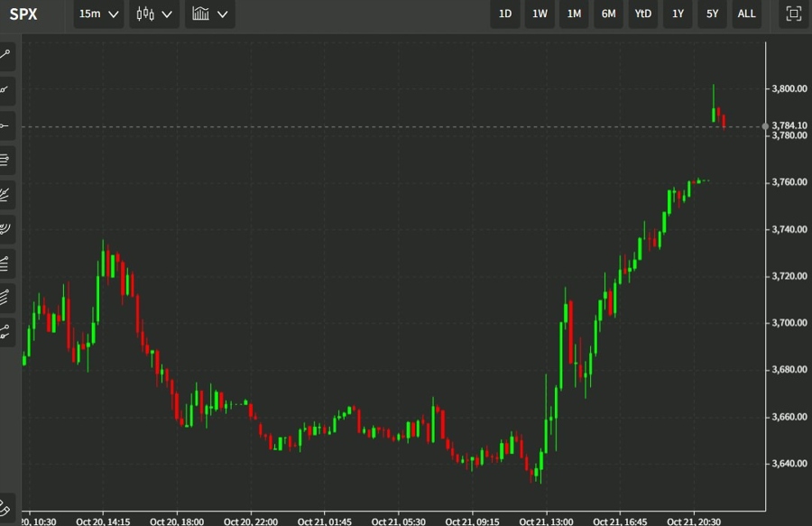Screen dimensions: 812x526
Task: Click the Oct 21, 09:15 time label
Action: pos(472,521)
